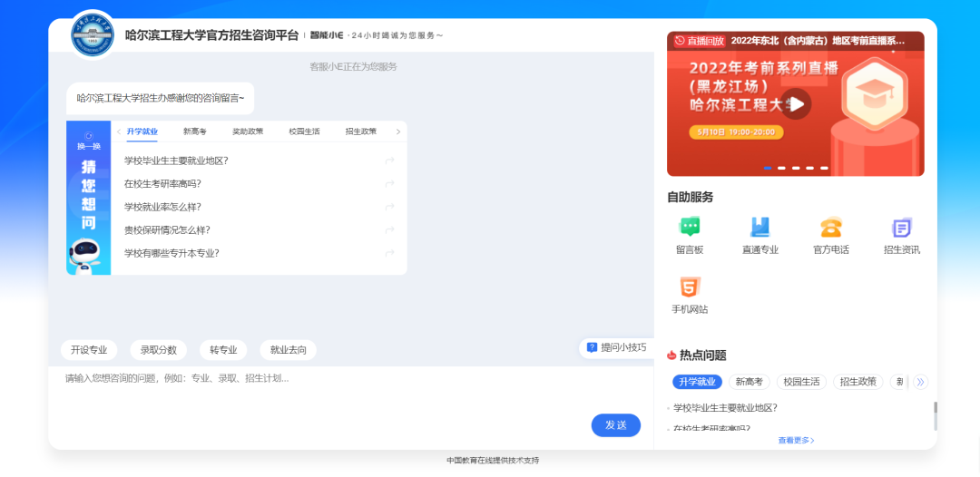Switch to the 升学就业 tab in chat card
This screenshot has height=477, width=980.
click(142, 131)
